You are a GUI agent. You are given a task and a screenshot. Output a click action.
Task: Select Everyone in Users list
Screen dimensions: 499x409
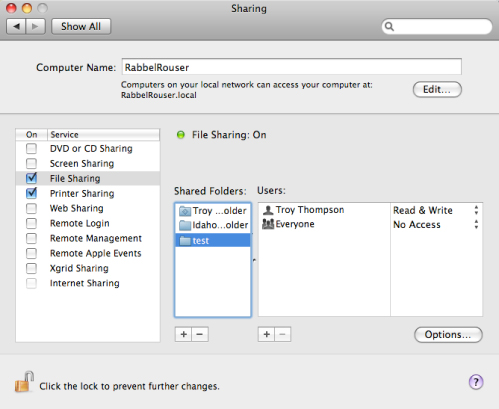(324, 224)
